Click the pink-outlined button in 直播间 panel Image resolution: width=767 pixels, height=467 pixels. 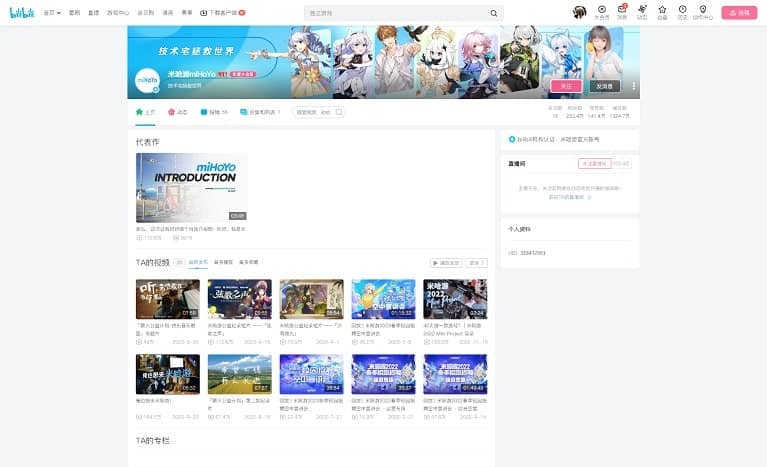pos(594,164)
